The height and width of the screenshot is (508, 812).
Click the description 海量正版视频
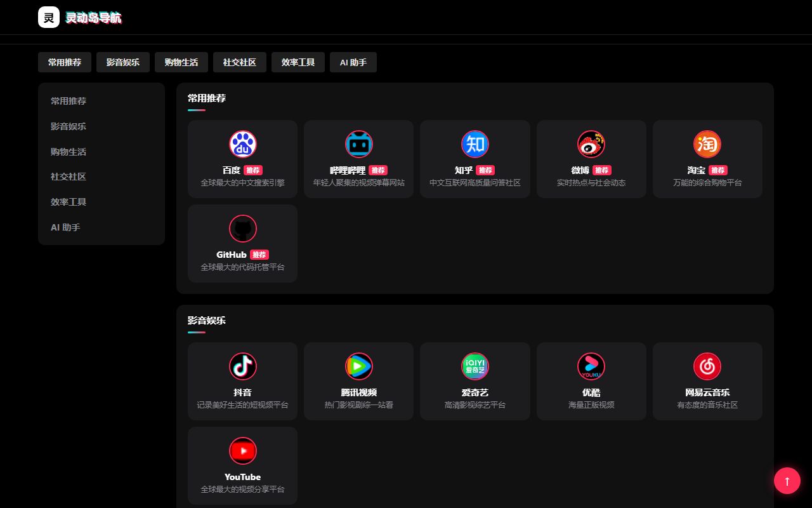pos(591,405)
